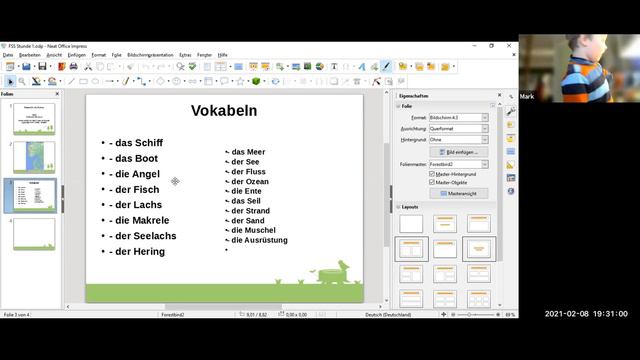This screenshot has height=360, width=640.
Task: Open the Stars shapes dropdown arrow
Action: click(x=248, y=82)
